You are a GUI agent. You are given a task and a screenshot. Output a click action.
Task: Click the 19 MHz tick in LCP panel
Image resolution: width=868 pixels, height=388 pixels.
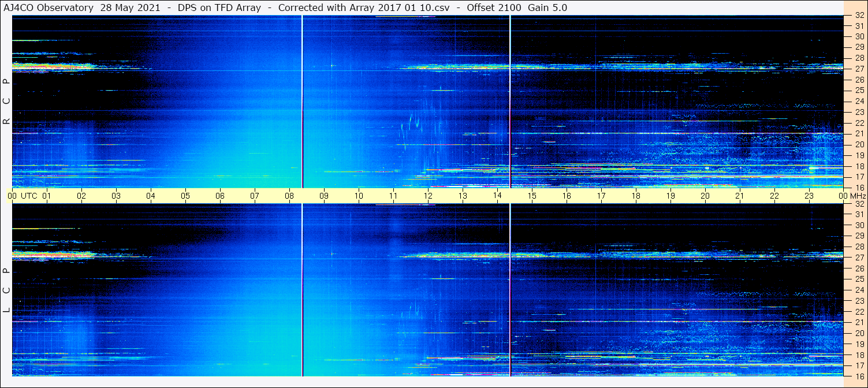click(859, 344)
